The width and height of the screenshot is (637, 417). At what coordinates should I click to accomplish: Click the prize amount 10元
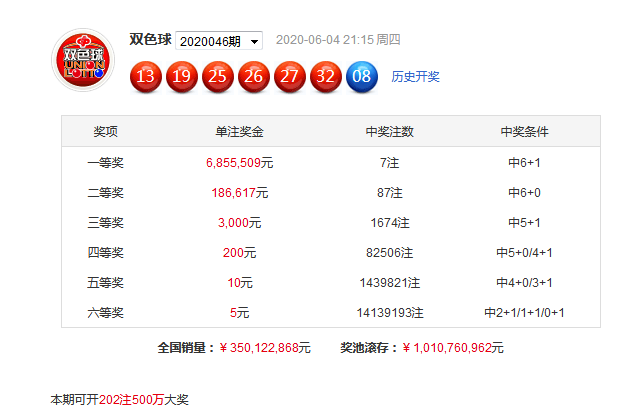[239, 282]
